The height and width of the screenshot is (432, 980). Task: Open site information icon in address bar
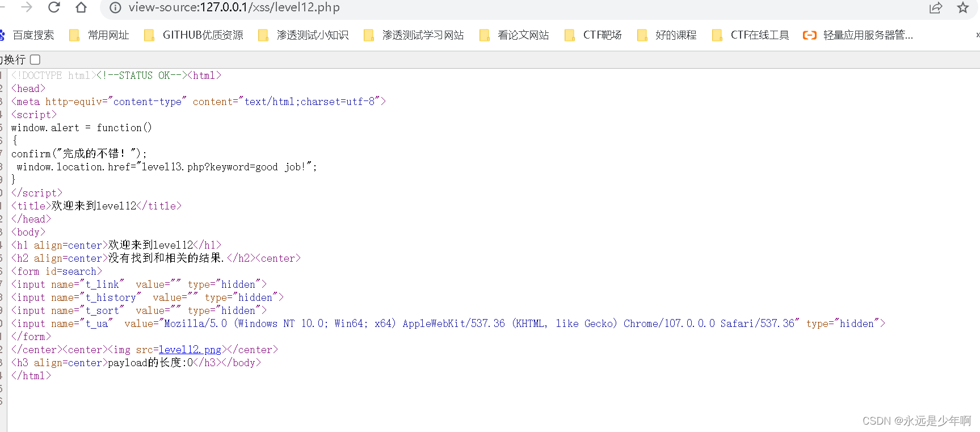pyautogui.click(x=115, y=7)
